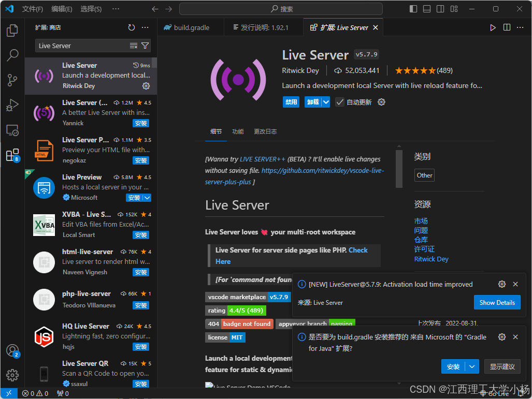Toggle the auto update checkbox
Screen dimensions: 532x399
tap(340, 102)
